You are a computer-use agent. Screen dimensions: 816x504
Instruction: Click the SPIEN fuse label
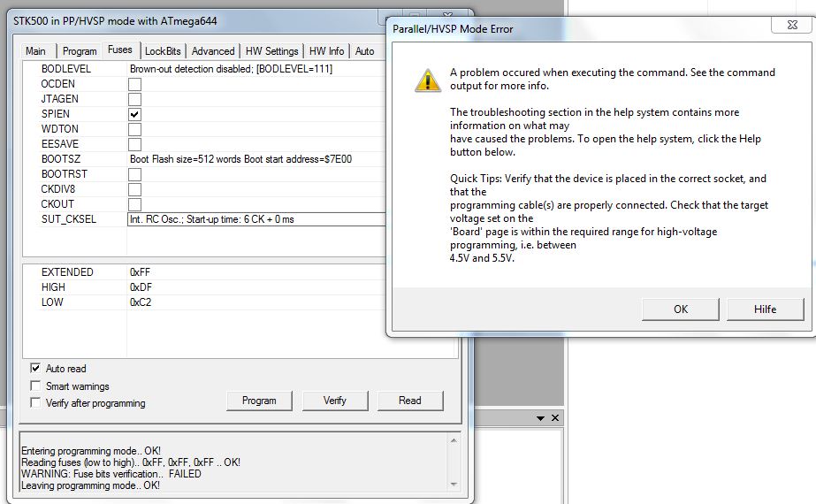click(x=55, y=114)
